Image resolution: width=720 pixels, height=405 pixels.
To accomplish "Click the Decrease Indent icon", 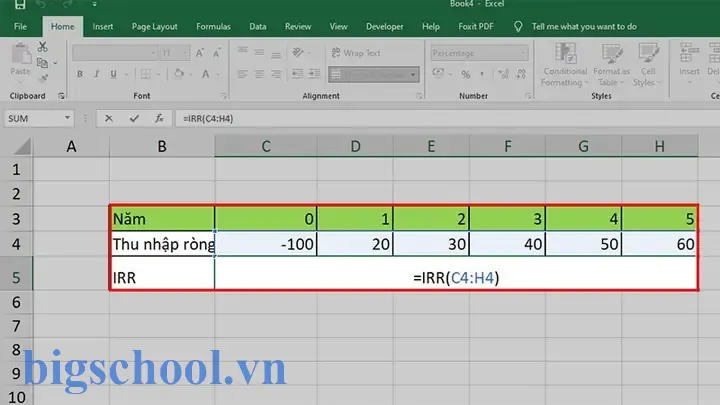I will pos(298,73).
